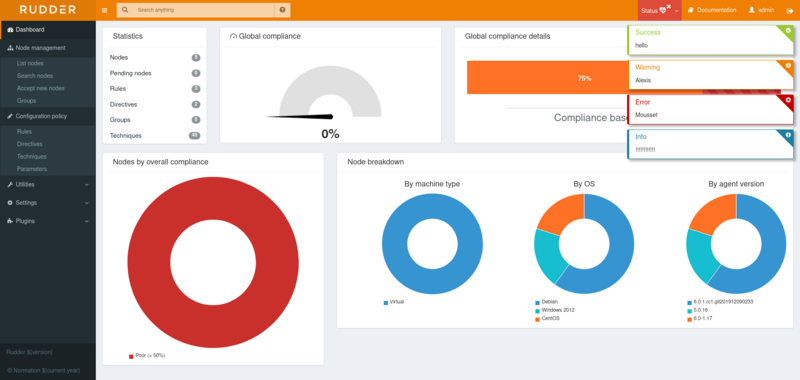Click the Global compliance gauge needle
This screenshot has width=800, height=380.
pyautogui.click(x=299, y=117)
